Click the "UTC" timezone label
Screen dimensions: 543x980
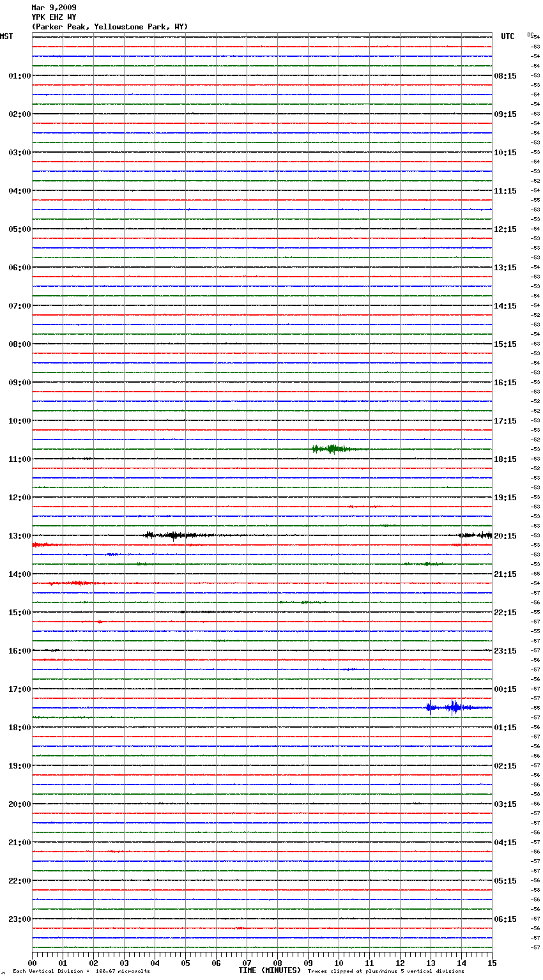click(508, 36)
